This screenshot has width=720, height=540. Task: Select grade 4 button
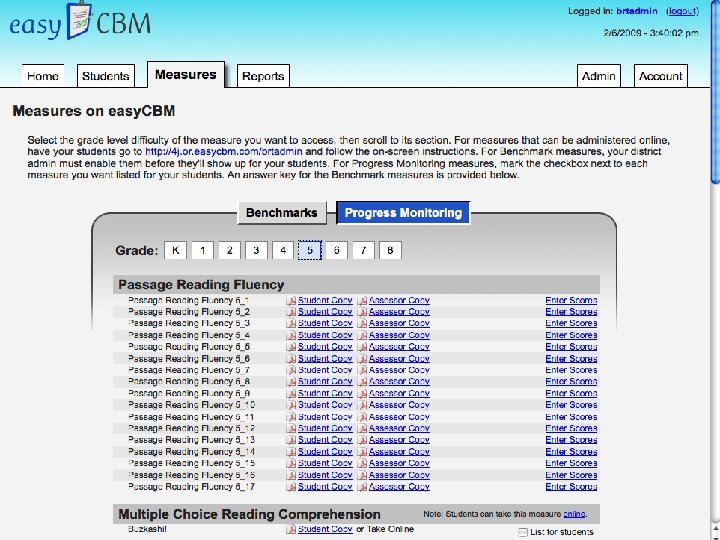pyautogui.click(x=283, y=250)
